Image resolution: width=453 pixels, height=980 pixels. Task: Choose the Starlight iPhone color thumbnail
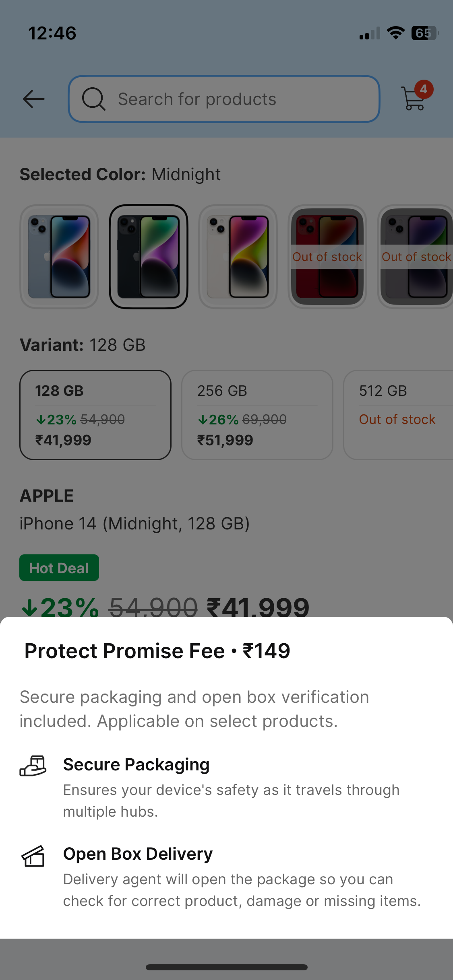pyautogui.click(x=238, y=257)
